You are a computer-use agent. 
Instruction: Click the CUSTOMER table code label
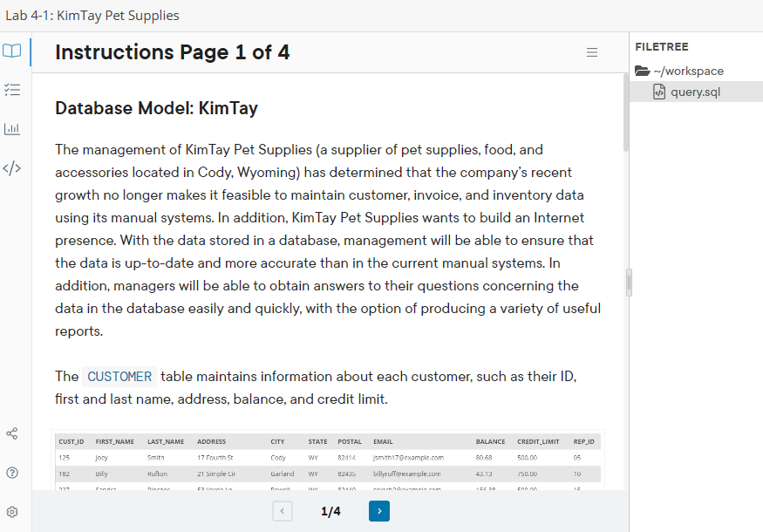pyautogui.click(x=119, y=377)
